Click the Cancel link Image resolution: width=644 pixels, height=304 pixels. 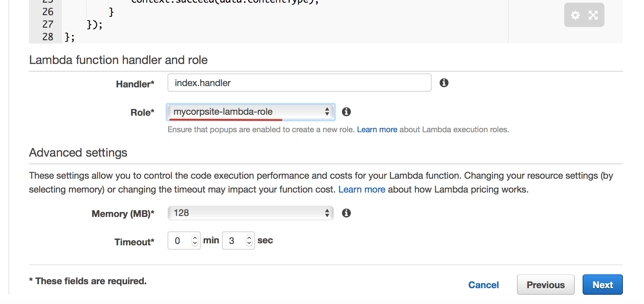click(483, 285)
